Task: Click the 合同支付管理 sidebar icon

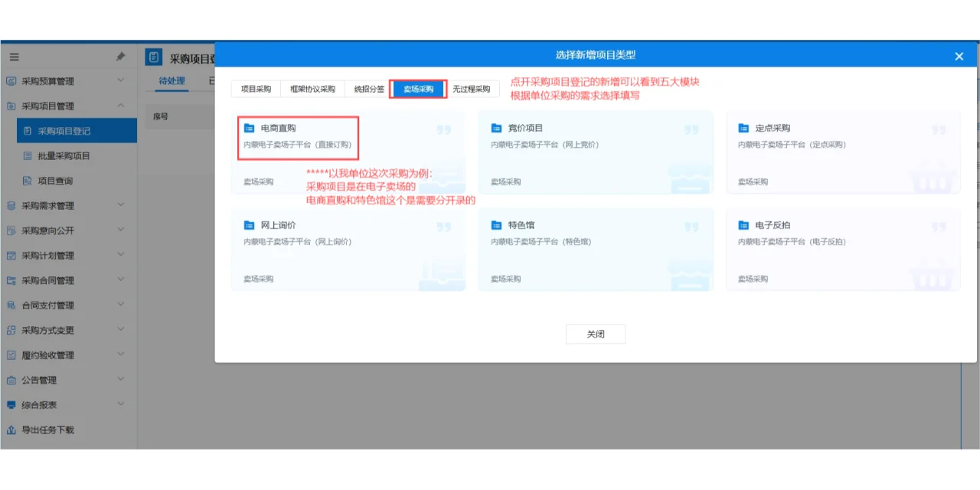Action: pyautogui.click(x=11, y=305)
